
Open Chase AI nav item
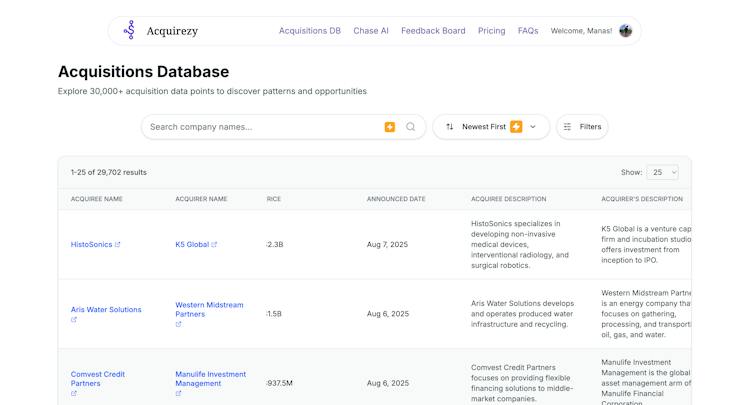point(371,31)
